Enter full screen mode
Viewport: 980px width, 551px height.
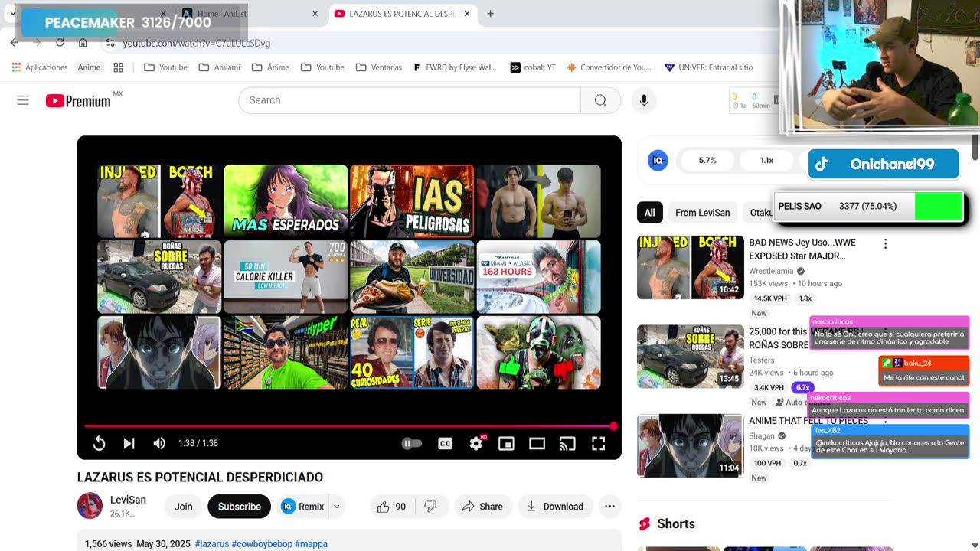click(598, 443)
